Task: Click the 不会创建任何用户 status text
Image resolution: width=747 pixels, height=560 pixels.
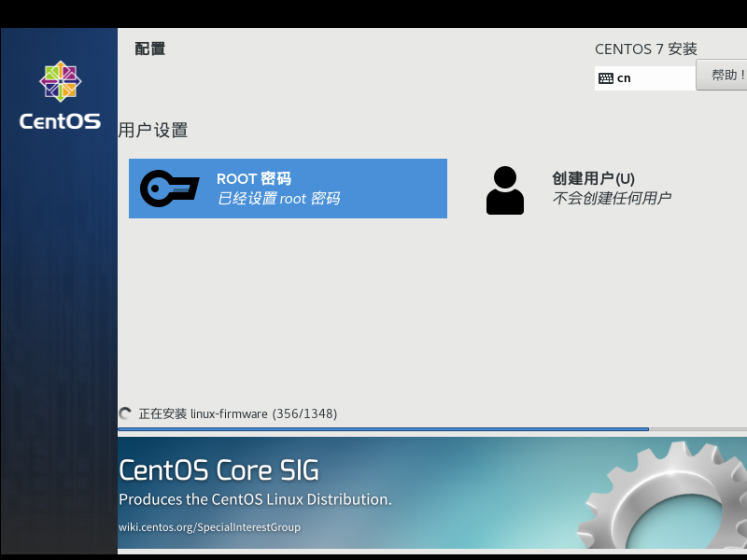Action: click(x=613, y=198)
